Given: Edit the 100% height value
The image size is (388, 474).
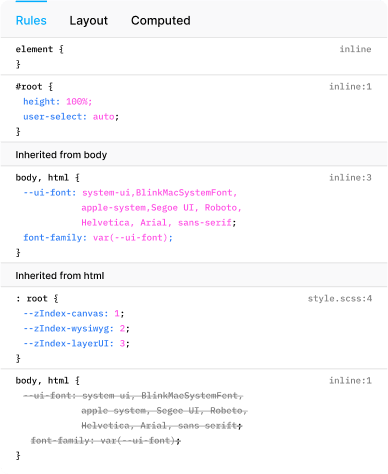Looking at the screenshot, I should coord(77,101).
